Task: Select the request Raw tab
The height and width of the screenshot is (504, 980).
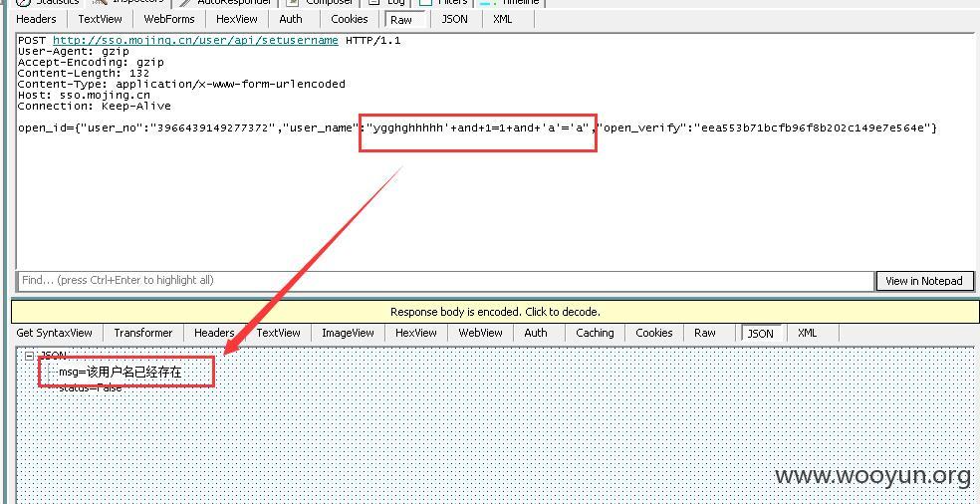Action: (x=401, y=20)
